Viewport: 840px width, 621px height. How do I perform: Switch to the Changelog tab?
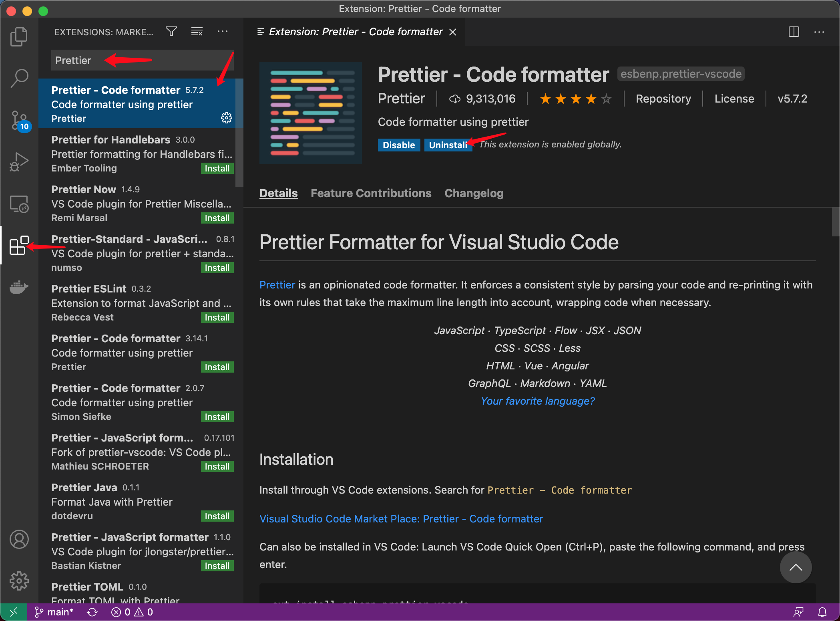(474, 193)
